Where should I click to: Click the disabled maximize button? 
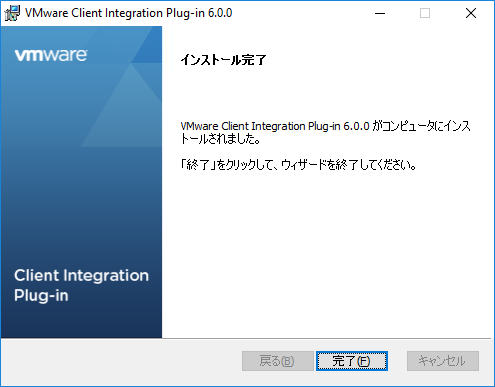pyautogui.click(x=425, y=13)
